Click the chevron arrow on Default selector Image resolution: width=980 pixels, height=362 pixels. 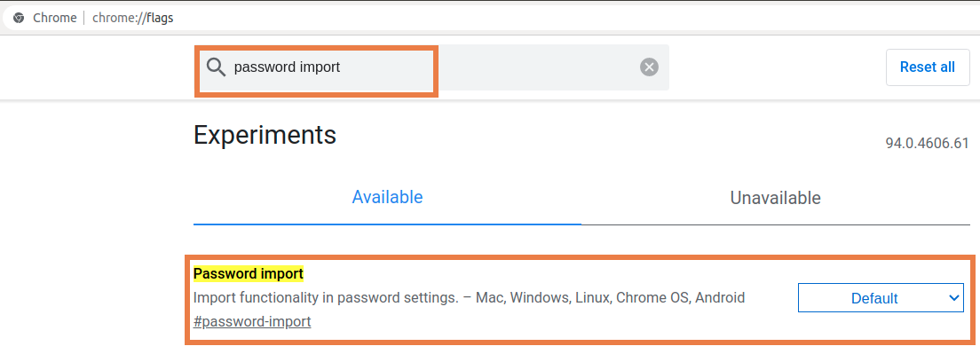tap(953, 298)
